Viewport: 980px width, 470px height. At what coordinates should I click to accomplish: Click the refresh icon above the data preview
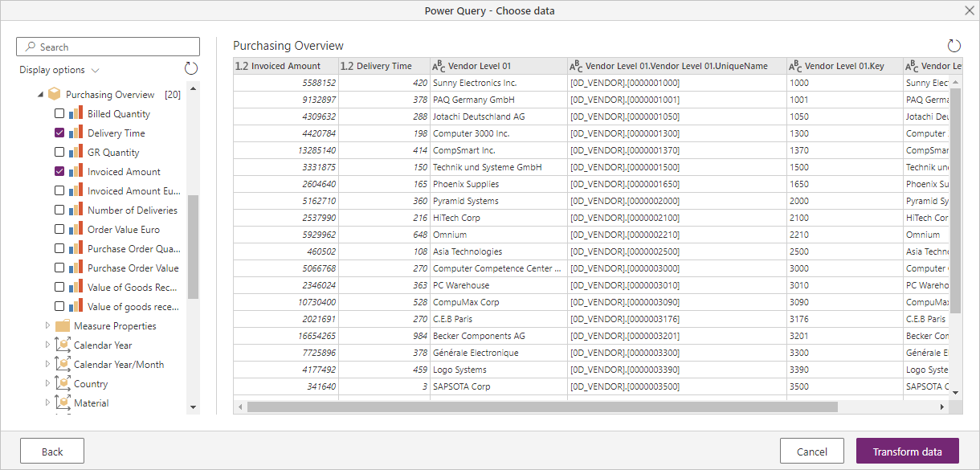[954, 46]
